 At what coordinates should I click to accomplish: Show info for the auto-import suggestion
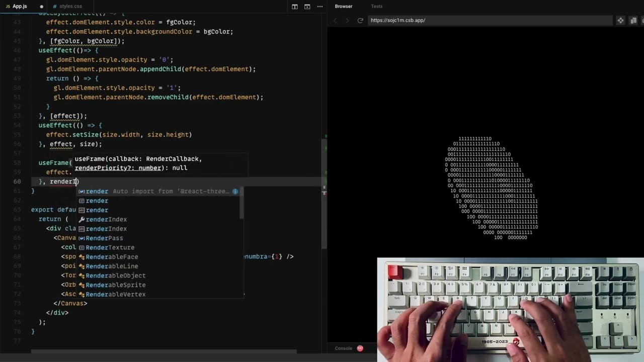pyautogui.click(x=235, y=192)
